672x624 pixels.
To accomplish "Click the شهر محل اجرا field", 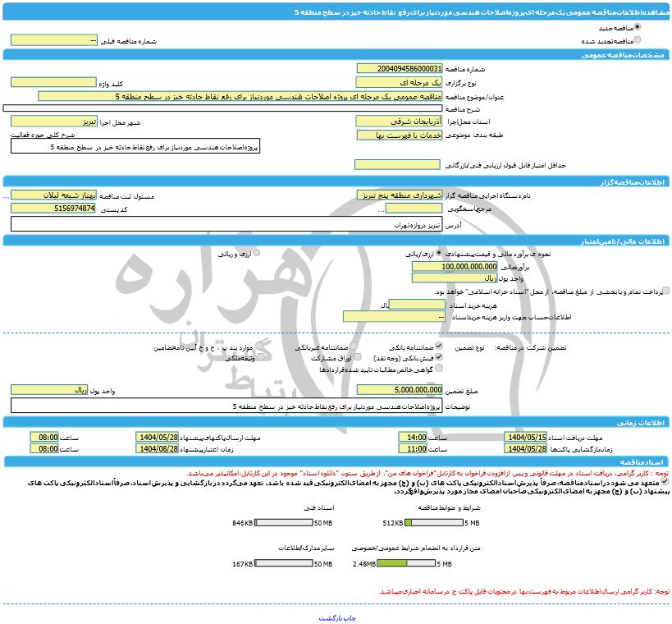I will tap(54, 122).
